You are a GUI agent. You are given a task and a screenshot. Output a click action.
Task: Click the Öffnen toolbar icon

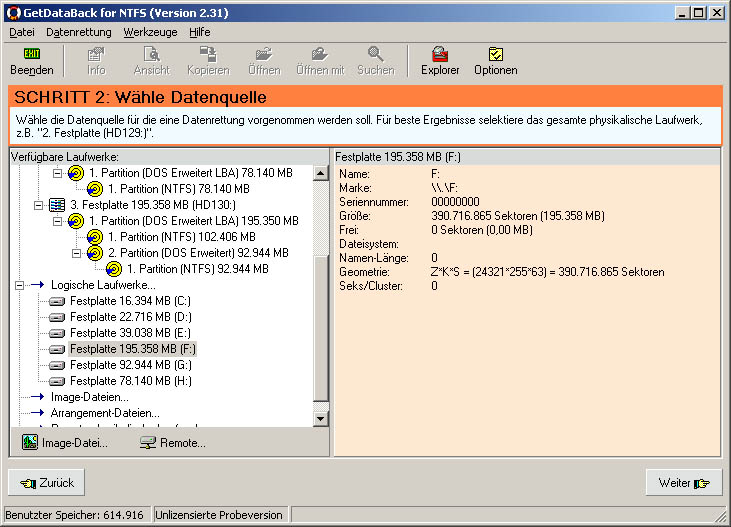[264, 54]
